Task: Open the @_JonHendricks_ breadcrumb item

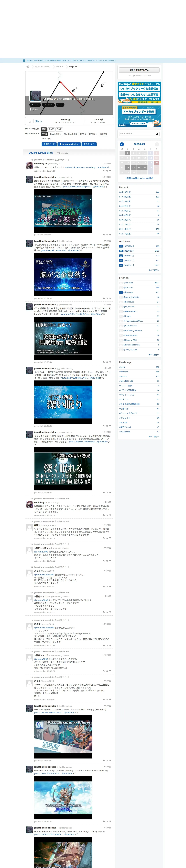Action: [x=43, y=67]
